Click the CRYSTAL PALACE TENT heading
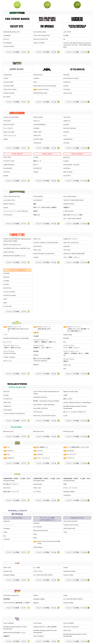 click(x=17, y=387)
